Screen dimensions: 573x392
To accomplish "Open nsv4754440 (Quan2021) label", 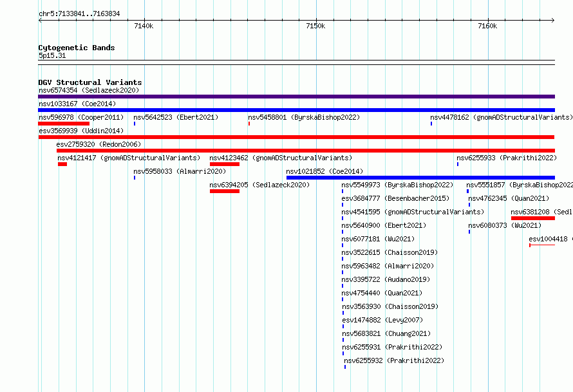I will tap(382, 293).
